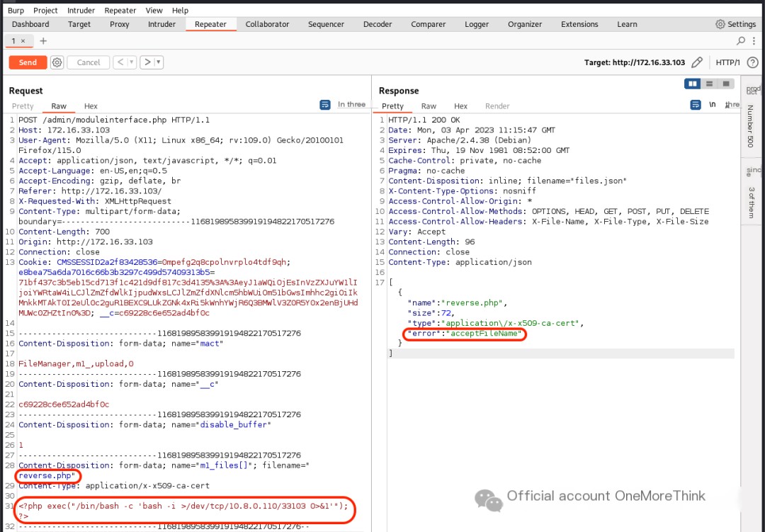Switch to tabbed combined layout
Image resolution: width=765 pixels, height=532 pixels.
tap(726, 84)
